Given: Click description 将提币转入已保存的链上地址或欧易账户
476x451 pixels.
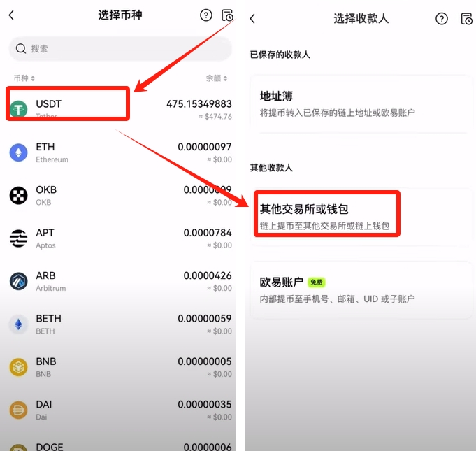Looking at the screenshot, I should click(x=338, y=113).
